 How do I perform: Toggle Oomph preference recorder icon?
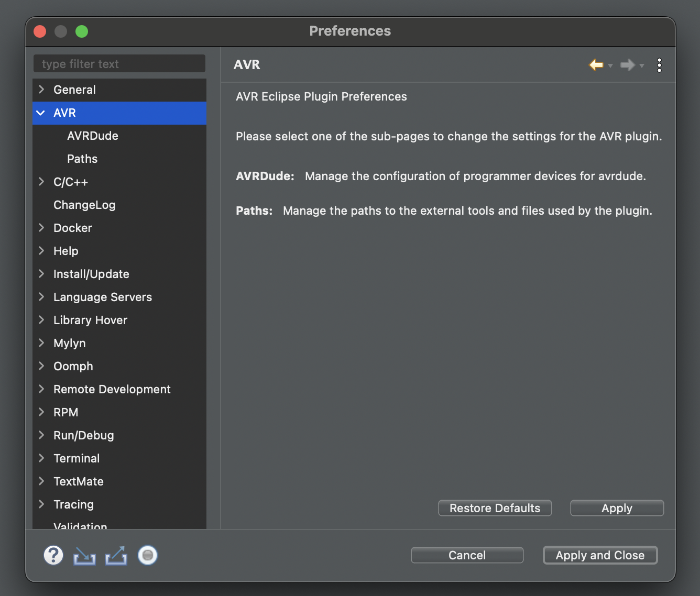pos(147,555)
